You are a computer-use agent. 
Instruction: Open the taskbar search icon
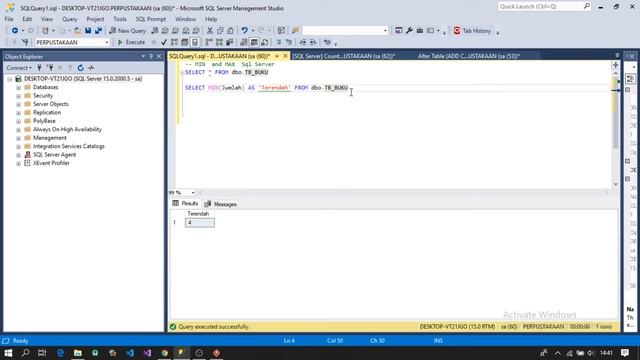click(25, 353)
